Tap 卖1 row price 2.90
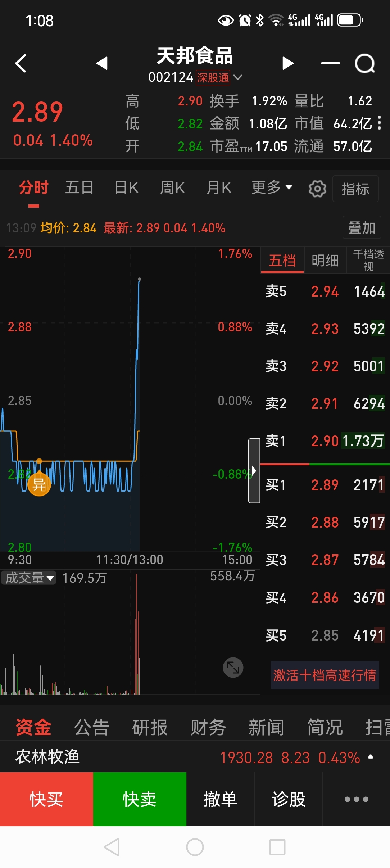Viewport: 390px width, 868px height. point(325,441)
